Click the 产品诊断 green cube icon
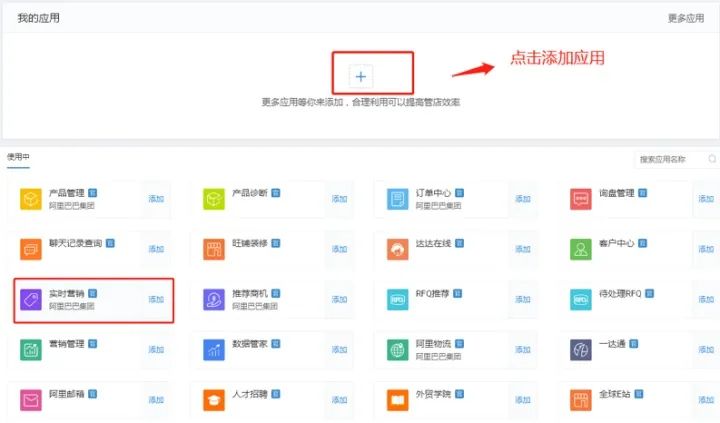This screenshot has width=720, height=423. 214,199
